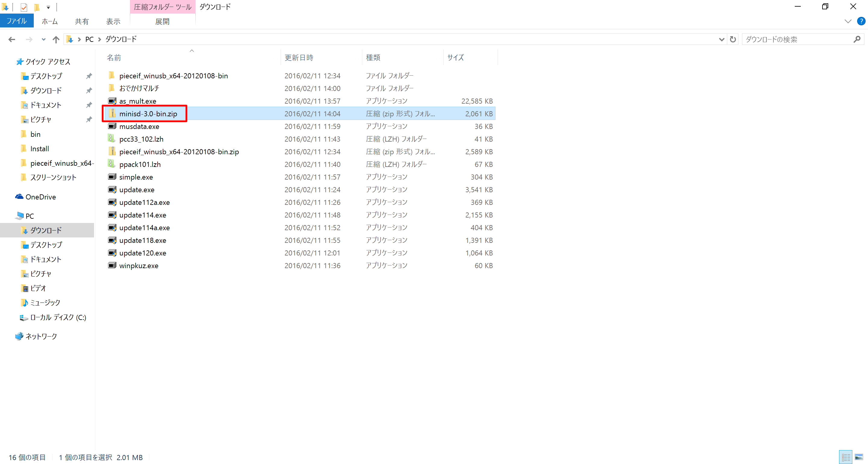Select the update112a.exe file

click(x=144, y=202)
